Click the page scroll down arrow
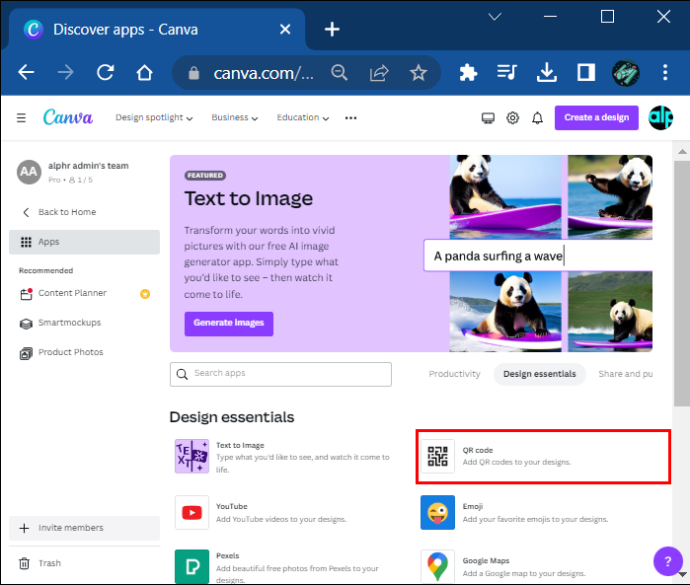 click(x=682, y=574)
